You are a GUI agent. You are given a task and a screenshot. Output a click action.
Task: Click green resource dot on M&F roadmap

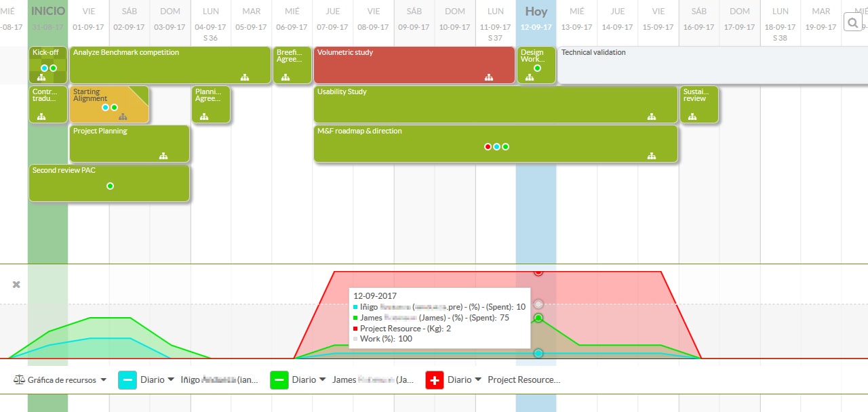505,147
